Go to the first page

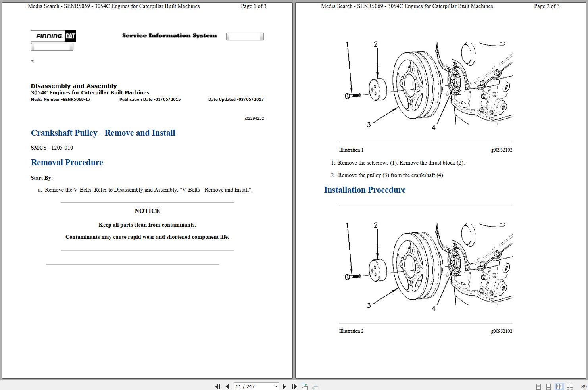point(218,386)
